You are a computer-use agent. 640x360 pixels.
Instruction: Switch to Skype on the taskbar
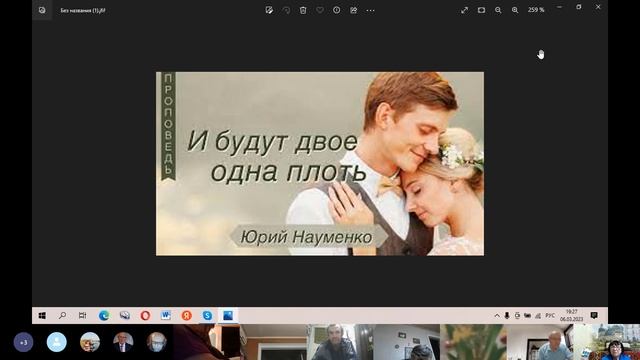click(x=207, y=316)
